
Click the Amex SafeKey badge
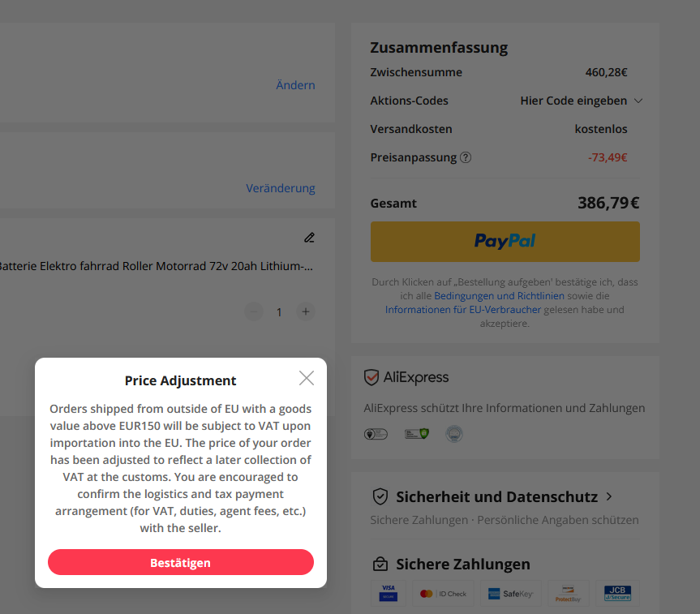click(509, 594)
